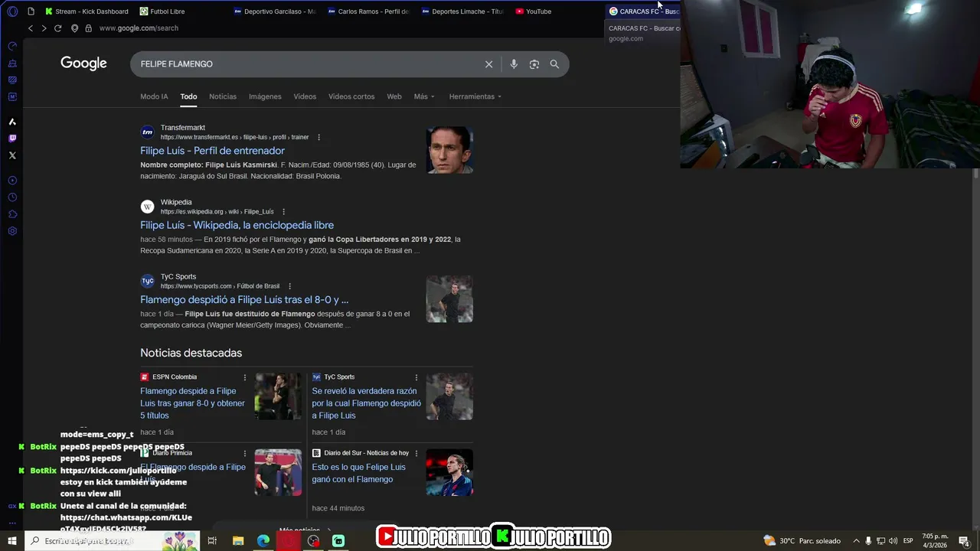
Task: Go back with the browser back arrow
Action: tap(31, 28)
